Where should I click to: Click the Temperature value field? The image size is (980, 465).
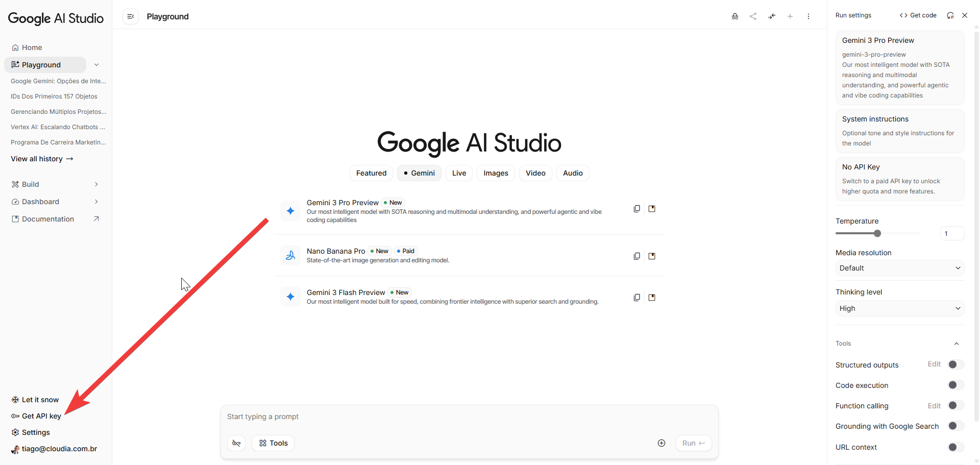(952, 233)
